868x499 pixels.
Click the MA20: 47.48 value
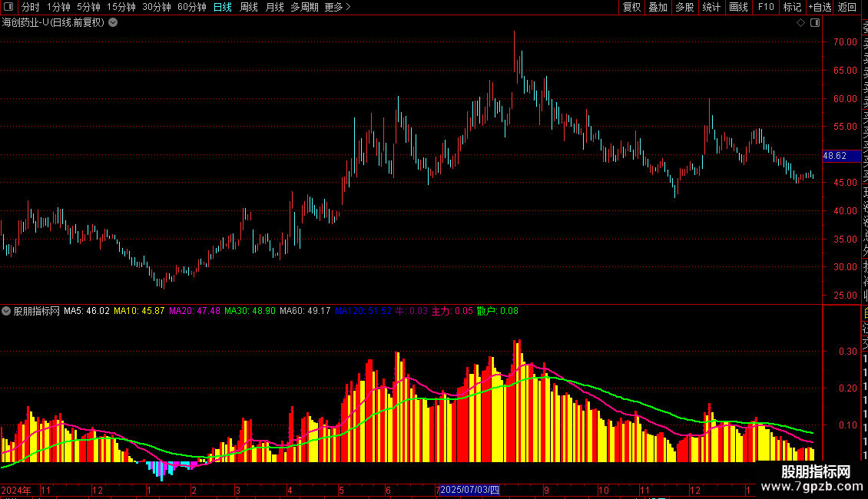[194, 311]
